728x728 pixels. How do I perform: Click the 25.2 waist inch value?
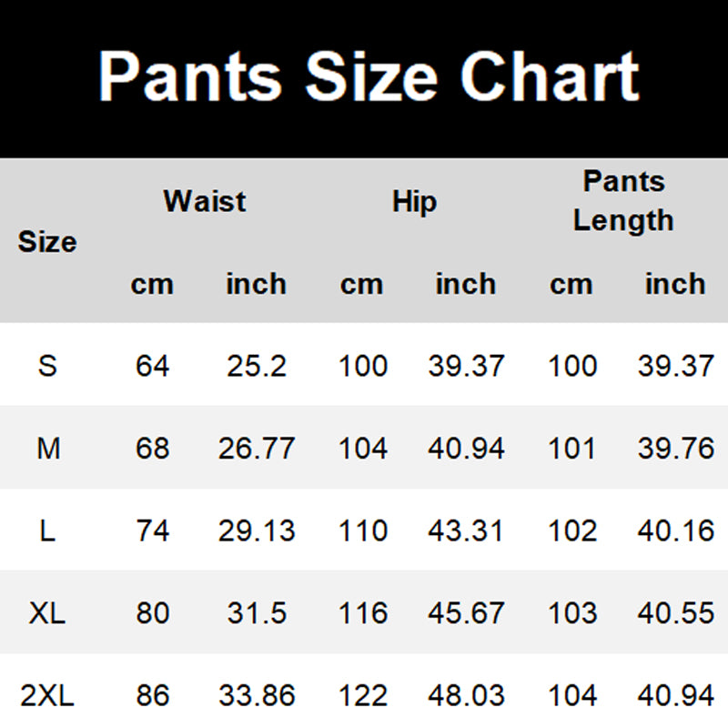tap(257, 366)
